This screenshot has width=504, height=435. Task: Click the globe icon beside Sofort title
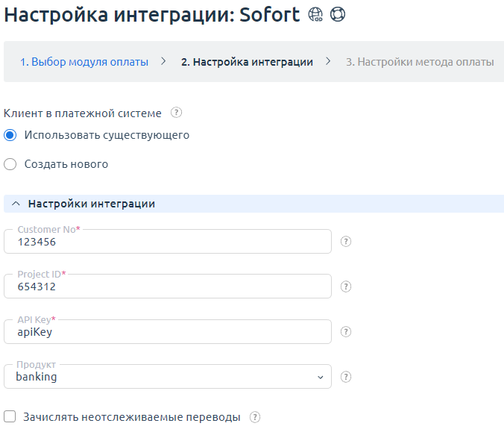[x=315, y=15]
